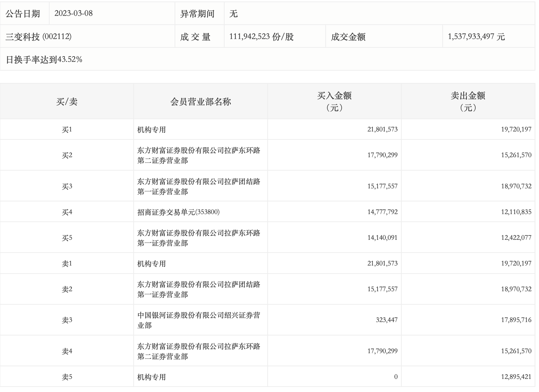Click the 成交量 value 111,942,523 份/股
Viewport: 539px width, 392px height.
(x=261, y=37)
